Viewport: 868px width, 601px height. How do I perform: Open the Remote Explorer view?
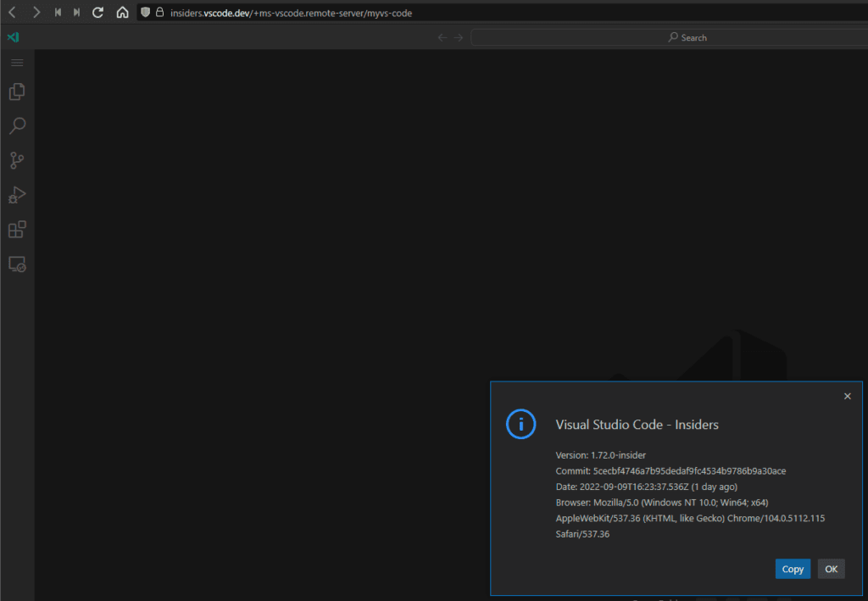(17, 264)
